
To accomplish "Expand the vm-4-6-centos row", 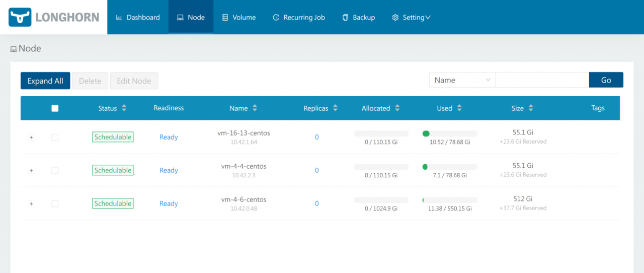I will (x=31, y=204).
